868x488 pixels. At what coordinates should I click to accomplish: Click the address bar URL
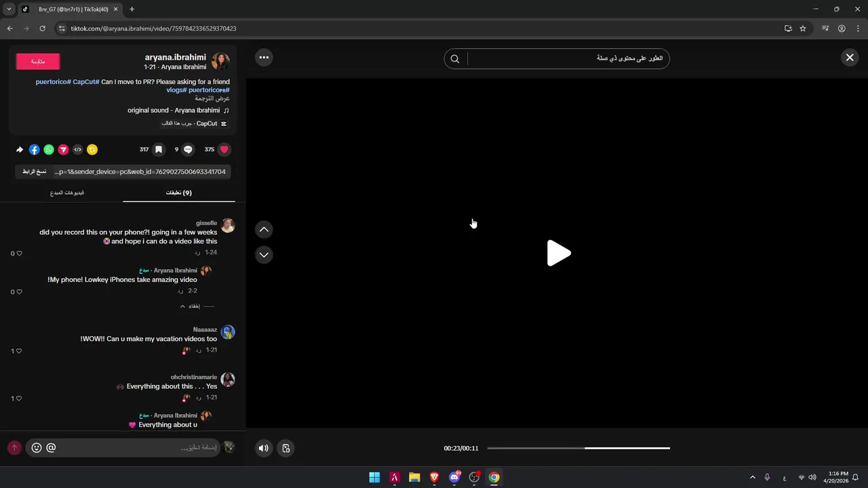coord(153,28)
